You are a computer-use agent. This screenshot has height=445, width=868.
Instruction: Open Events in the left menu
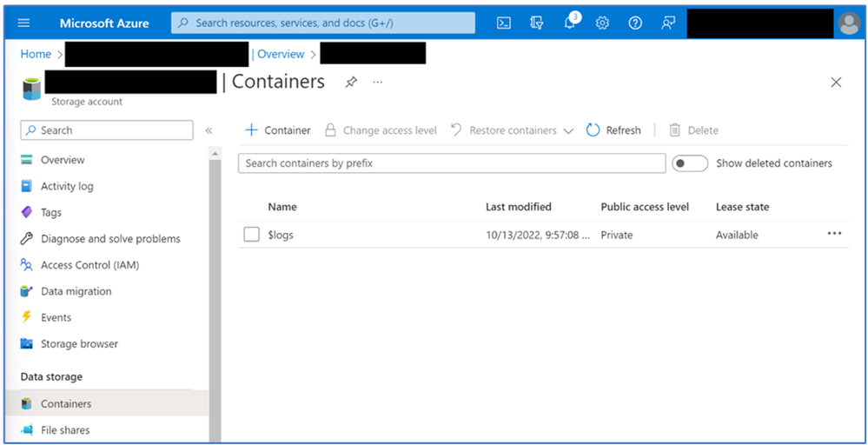coord(56,318)
